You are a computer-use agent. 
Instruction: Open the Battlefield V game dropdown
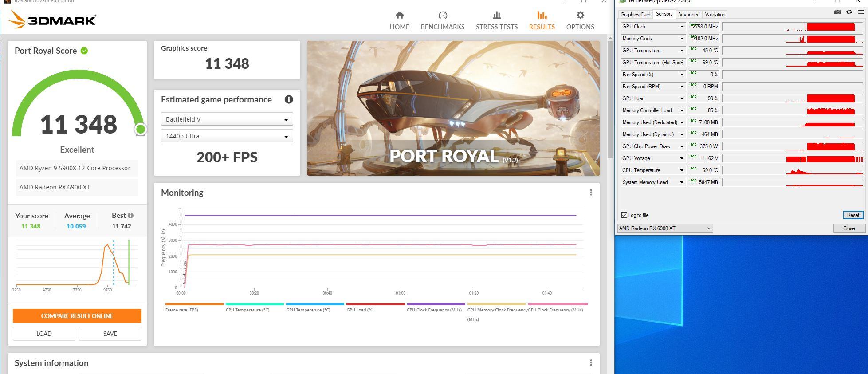(227, 119)
